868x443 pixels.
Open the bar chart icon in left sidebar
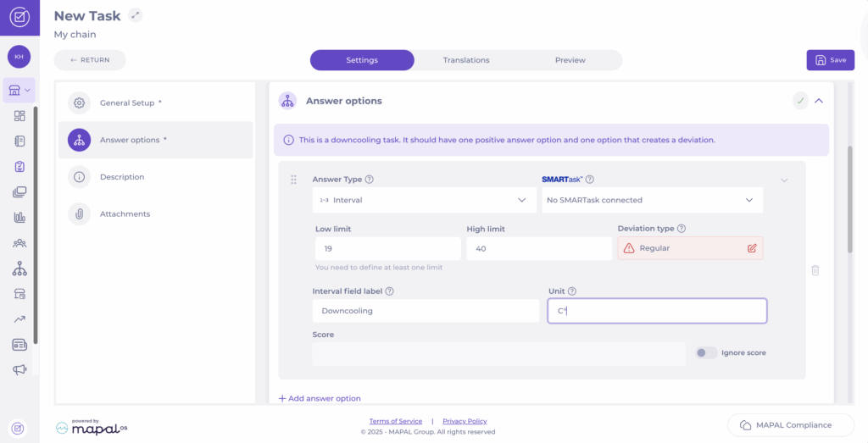19,218
